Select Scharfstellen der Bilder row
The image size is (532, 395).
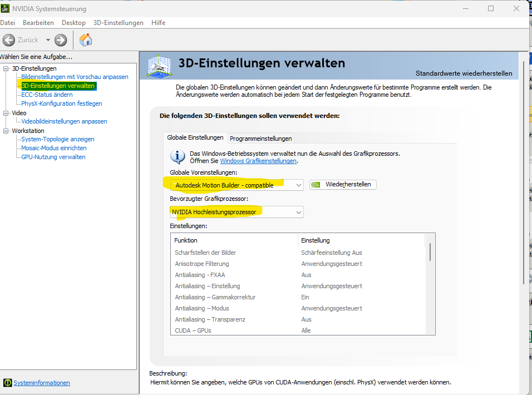298,253
